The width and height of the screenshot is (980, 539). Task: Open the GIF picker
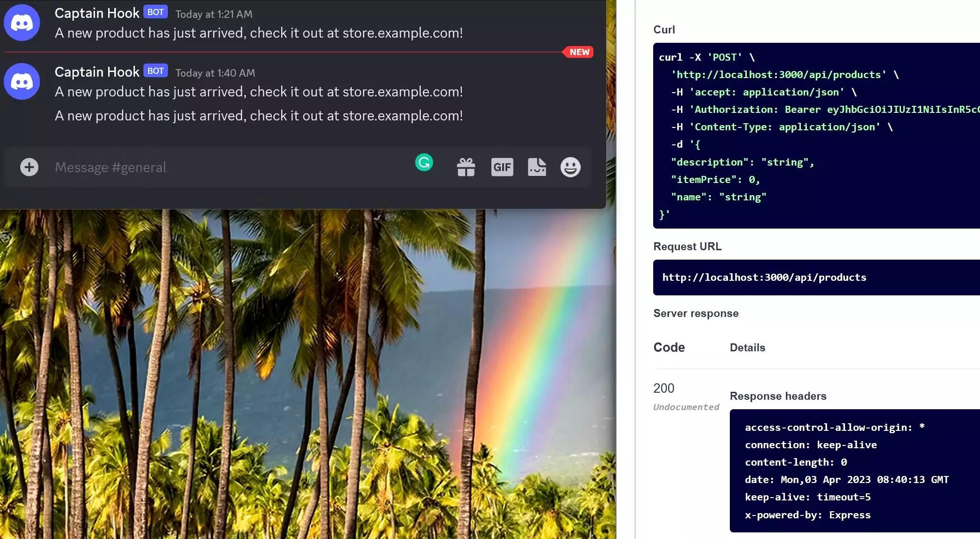(502, 167)
